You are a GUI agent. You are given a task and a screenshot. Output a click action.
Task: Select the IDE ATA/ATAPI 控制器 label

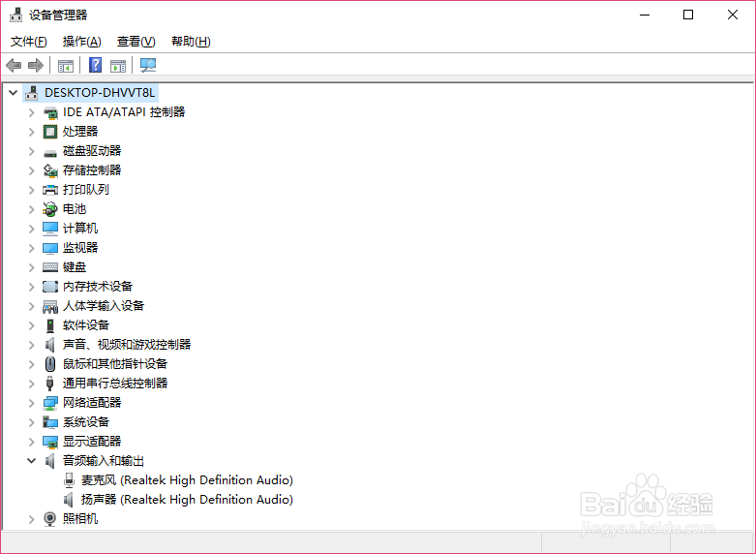tap(124, 112)
